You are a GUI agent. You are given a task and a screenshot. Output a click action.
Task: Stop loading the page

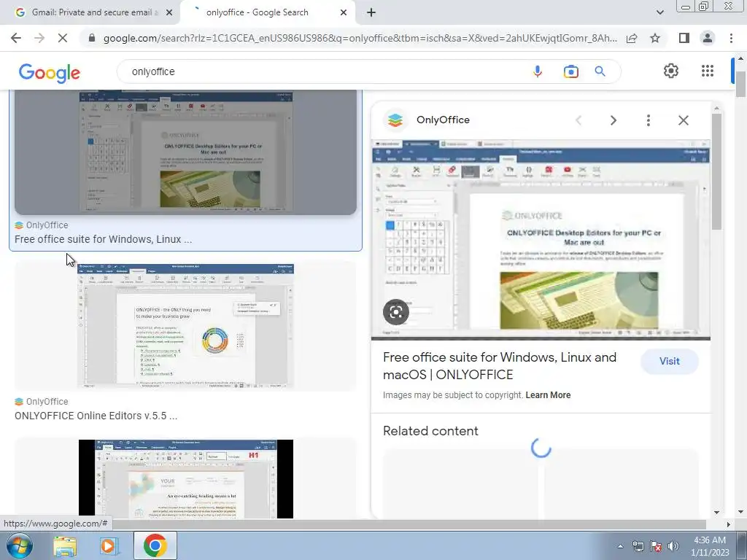tap(63, 38)
